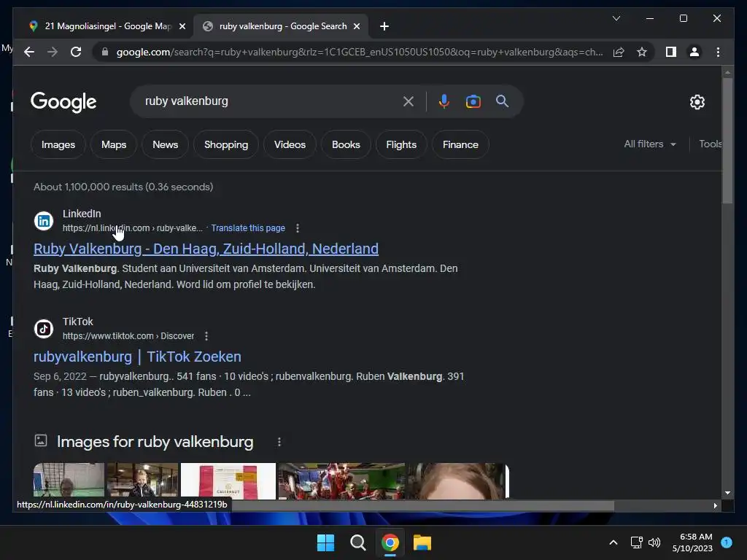Image resolution: width=747 pixels, height=560 pixels.
Task: Click the address bar URL
Action: point(360,52)
